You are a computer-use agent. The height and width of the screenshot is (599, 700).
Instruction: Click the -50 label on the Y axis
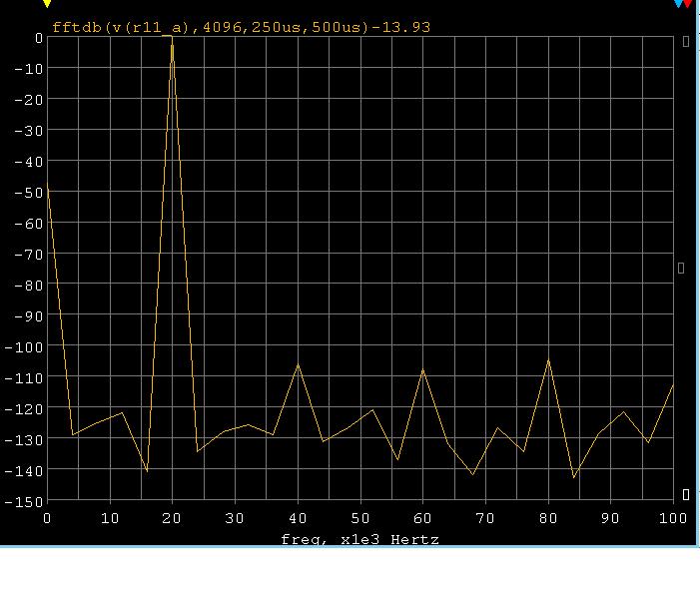coord(29,193)
